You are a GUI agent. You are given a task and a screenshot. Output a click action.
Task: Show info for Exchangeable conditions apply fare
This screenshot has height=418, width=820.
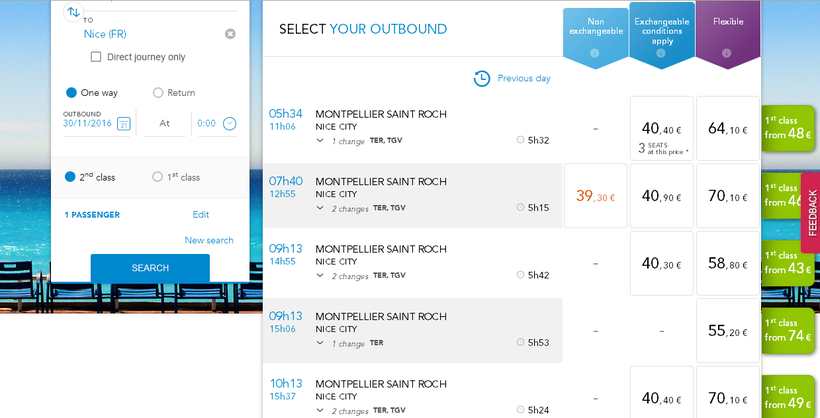click(660, 53)
